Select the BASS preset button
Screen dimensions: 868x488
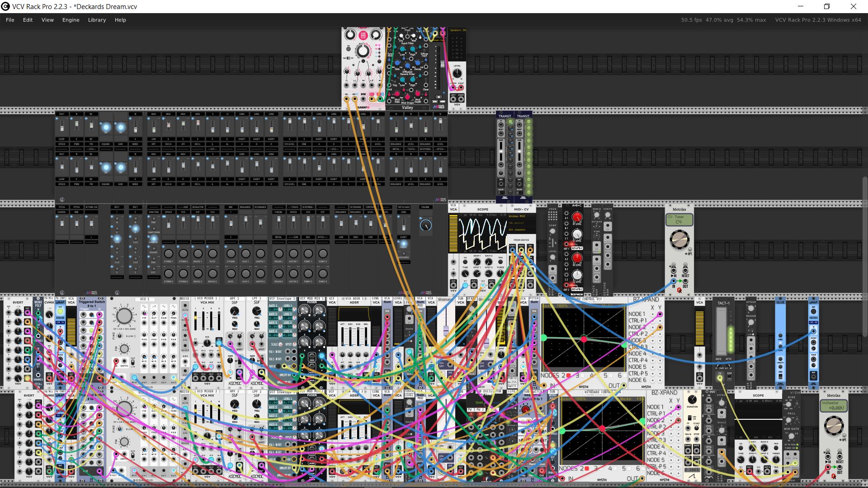tap(231, 273)
